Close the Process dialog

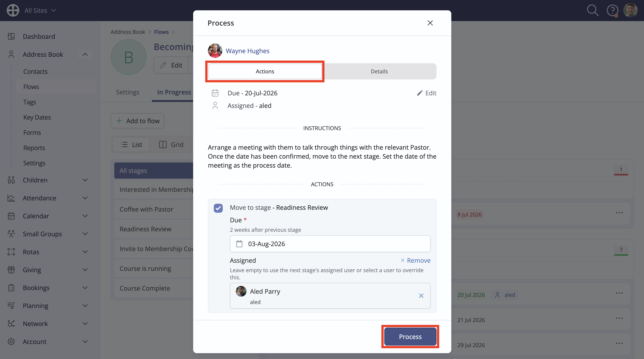click(430, 23)
